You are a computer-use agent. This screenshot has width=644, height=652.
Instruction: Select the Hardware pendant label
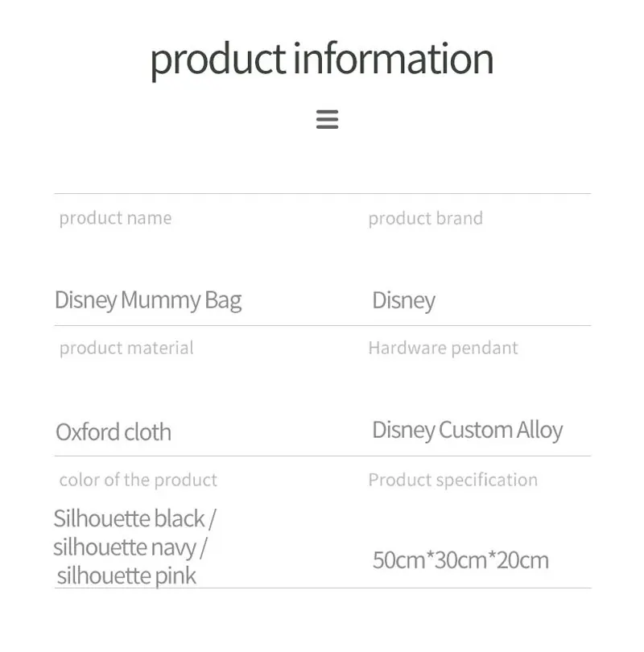444,348
